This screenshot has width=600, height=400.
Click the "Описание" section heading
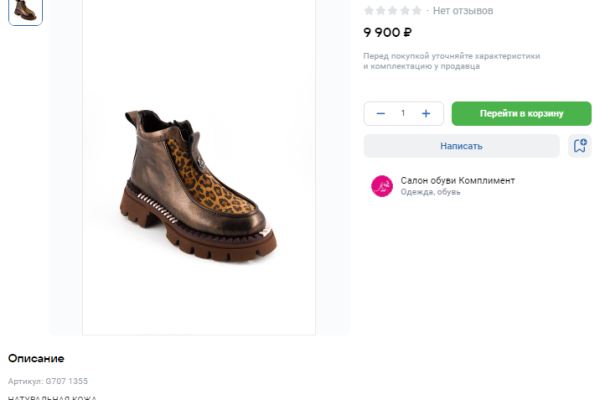(x=36, y=358)
